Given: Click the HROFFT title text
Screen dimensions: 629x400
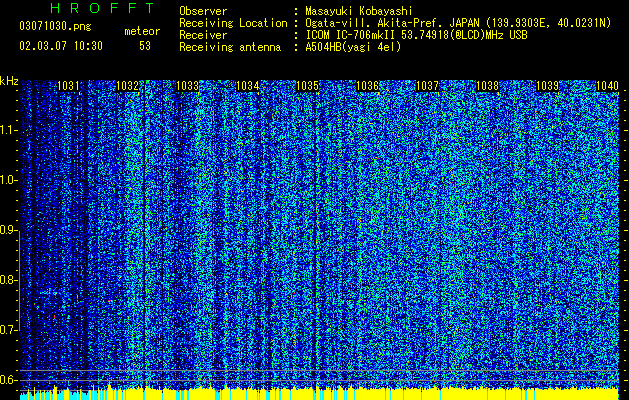Looking at the screenshot, I should point(102,8).
